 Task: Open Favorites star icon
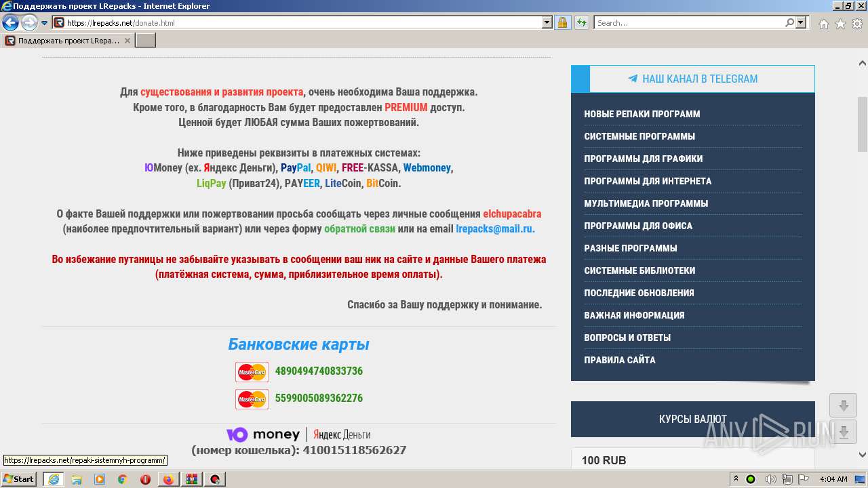point(840,24)
